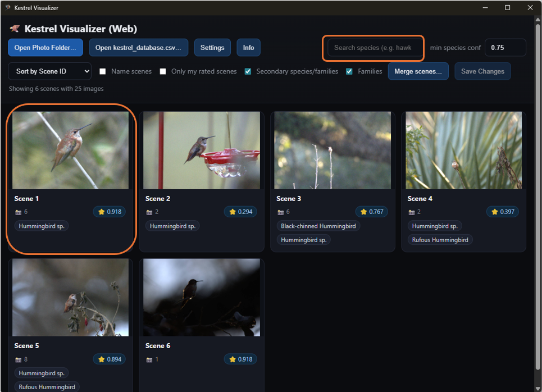This screenshot has height=392, width=542.
Task: Click the Open Photo Folder button
Action: (x=45, y=47)
